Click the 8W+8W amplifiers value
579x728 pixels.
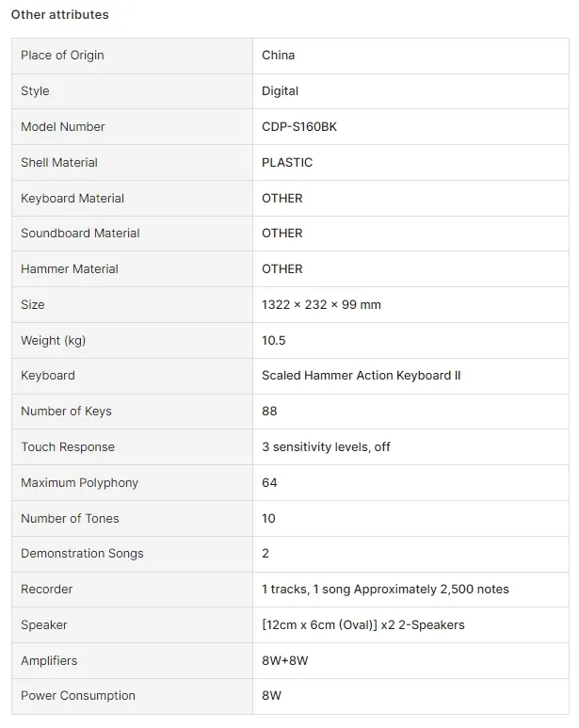click(x=285, y=661)
